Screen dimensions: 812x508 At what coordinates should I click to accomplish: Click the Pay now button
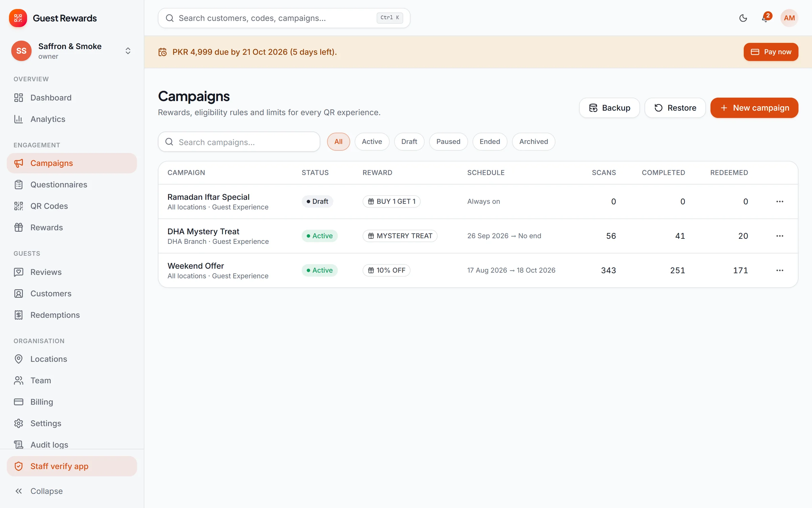771,52
